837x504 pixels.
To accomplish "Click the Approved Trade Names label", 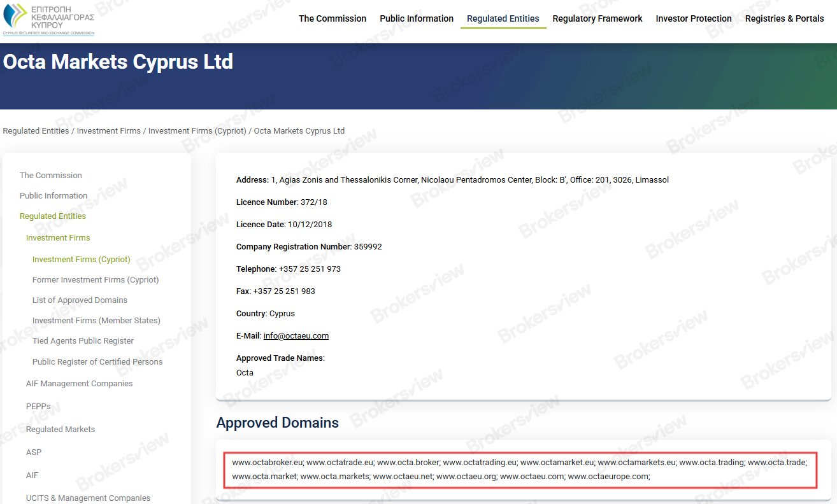I will [x=280, y=358].
